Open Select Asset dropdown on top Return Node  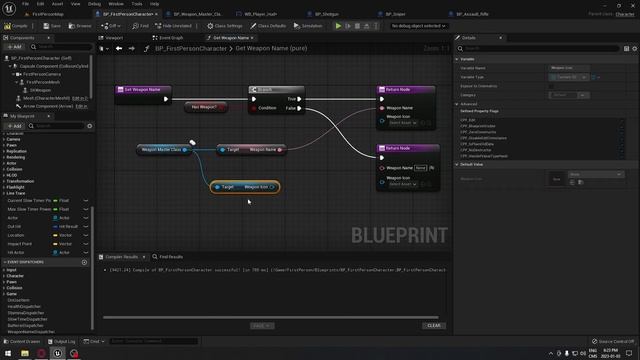click(402, 123)
